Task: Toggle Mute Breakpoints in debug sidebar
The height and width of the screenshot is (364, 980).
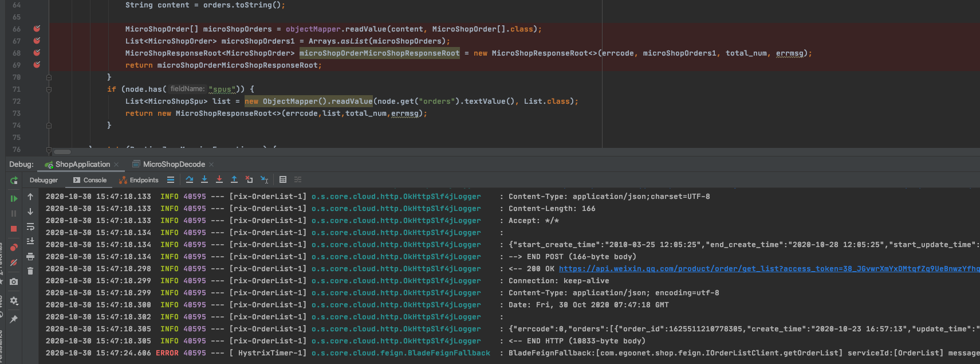Action: click(14, 263)
